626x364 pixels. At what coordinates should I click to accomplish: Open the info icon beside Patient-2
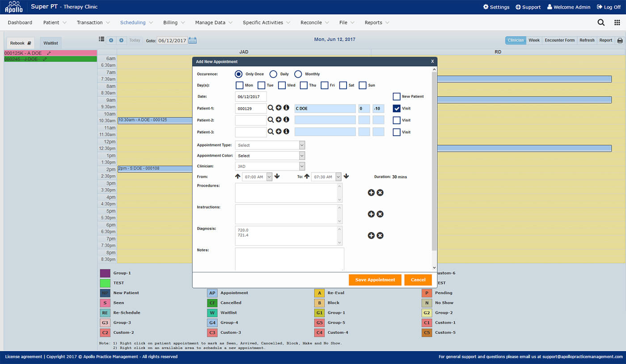tap(287, 120)
